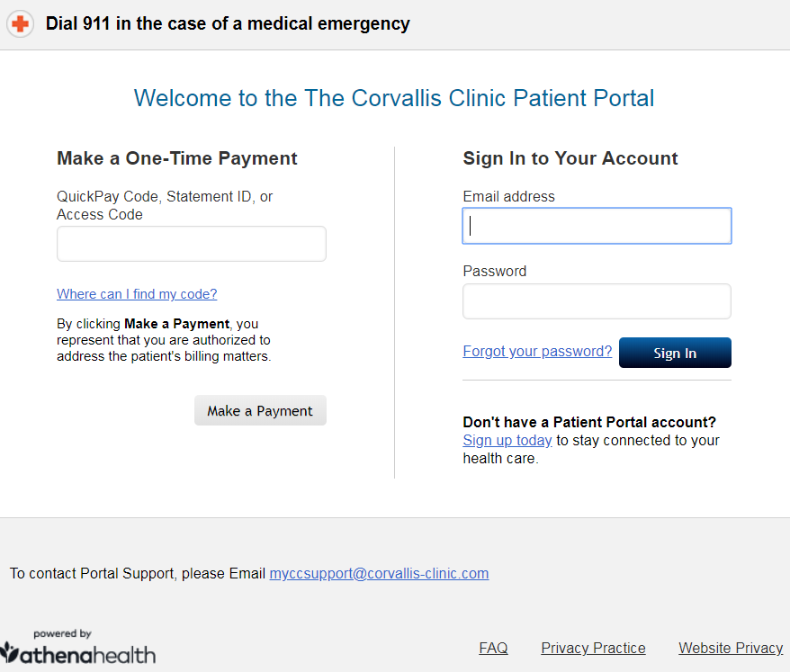The width and height of the screenshot is (790, 672).
Task: Click the Make a Payment button
Action: tap(260, 410)
